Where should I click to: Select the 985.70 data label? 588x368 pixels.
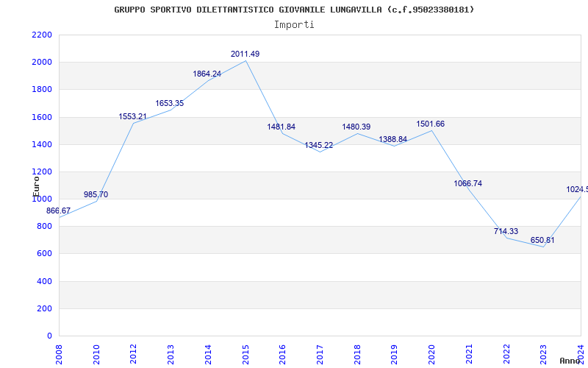tap(96, 194)
